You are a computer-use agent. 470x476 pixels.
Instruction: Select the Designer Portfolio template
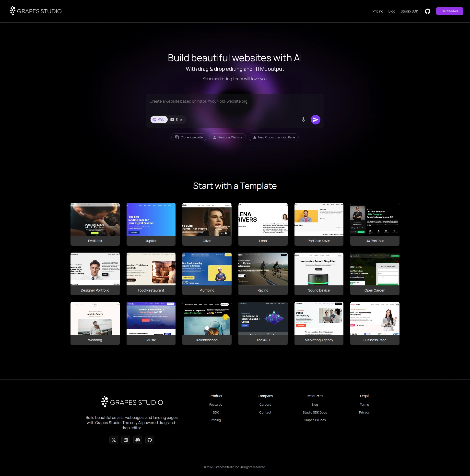95,274
